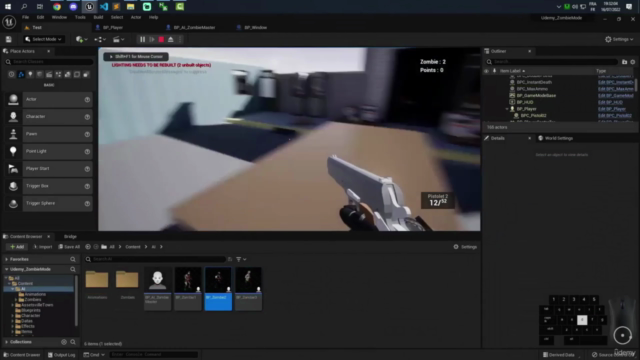Viewport: 640px width, 360px height.
Task: Select the All Classes category icon
Action: [x=86, y=75]
